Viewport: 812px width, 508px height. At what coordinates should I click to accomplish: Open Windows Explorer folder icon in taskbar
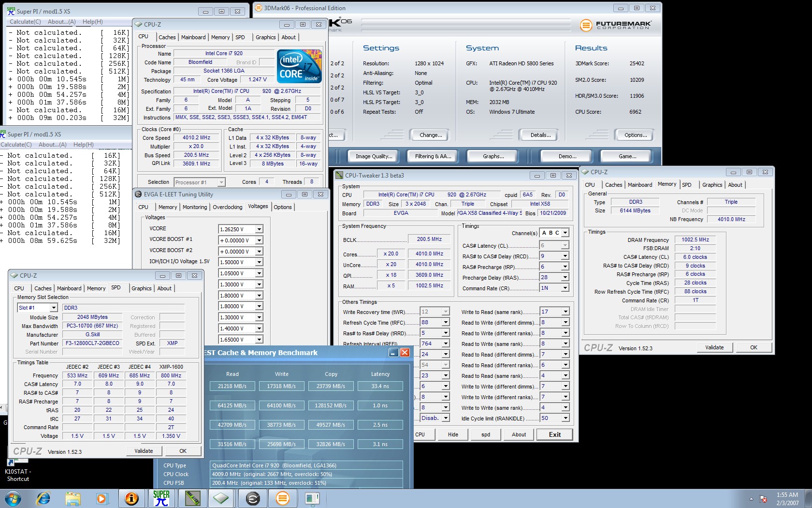[x=73, y=498]
